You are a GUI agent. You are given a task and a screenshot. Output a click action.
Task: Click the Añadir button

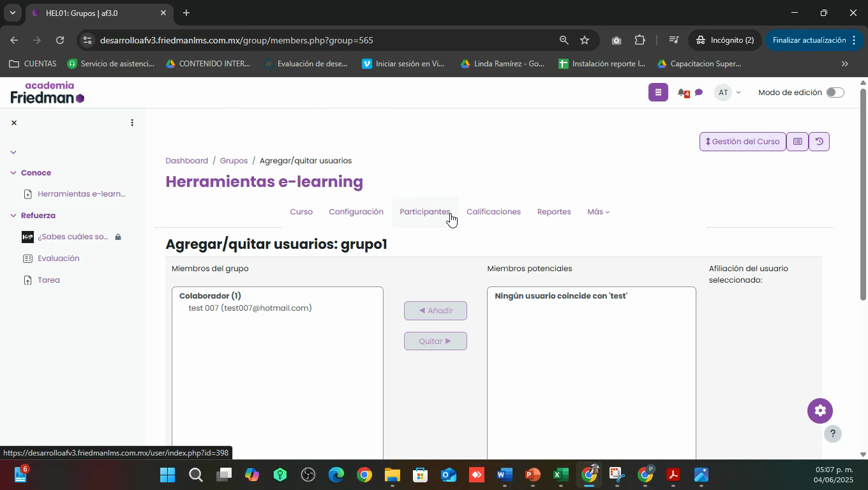point(435,311)
